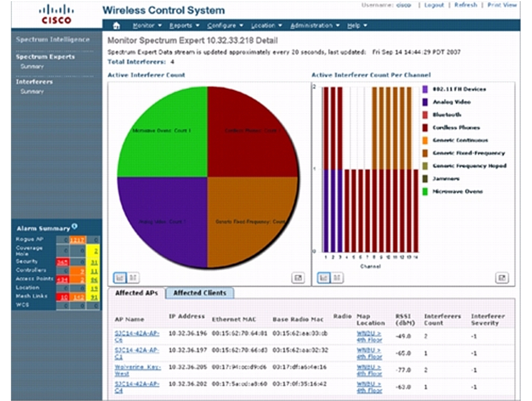Click Access Points red critical alarm count
The width and height of the screenshot is (532, 401).
click(x=63, y=280)
